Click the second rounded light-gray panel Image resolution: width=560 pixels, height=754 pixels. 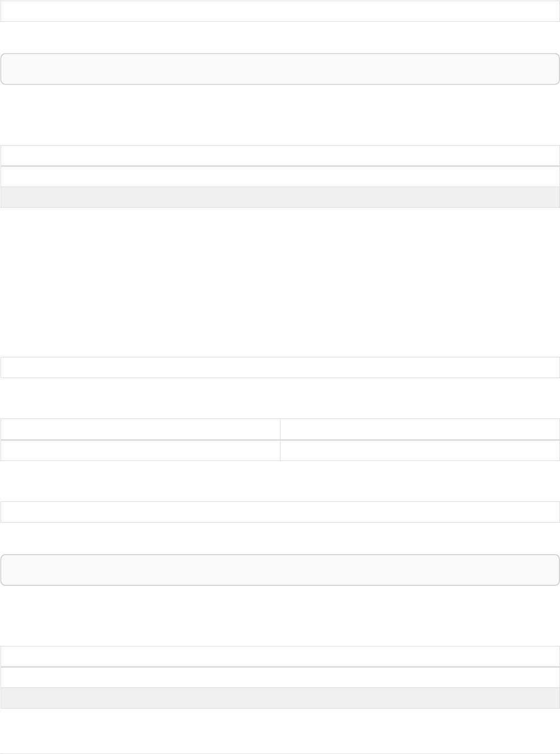point(280,570)
